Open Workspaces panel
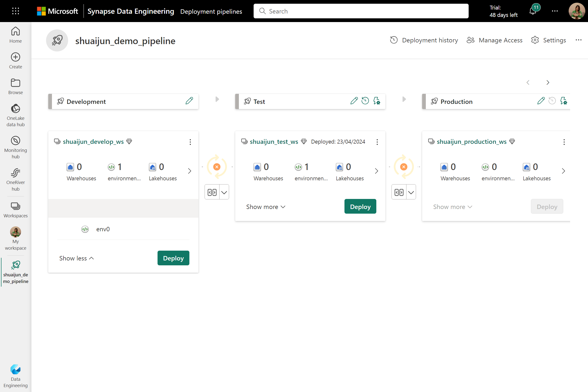 click(15, 210)
